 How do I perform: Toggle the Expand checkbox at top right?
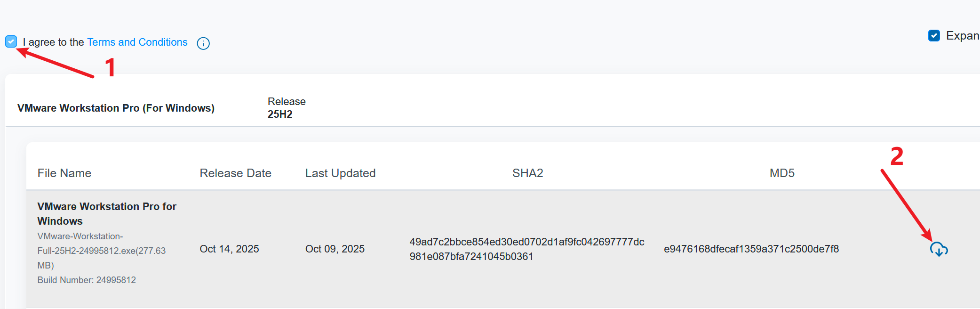pos(934,36)
